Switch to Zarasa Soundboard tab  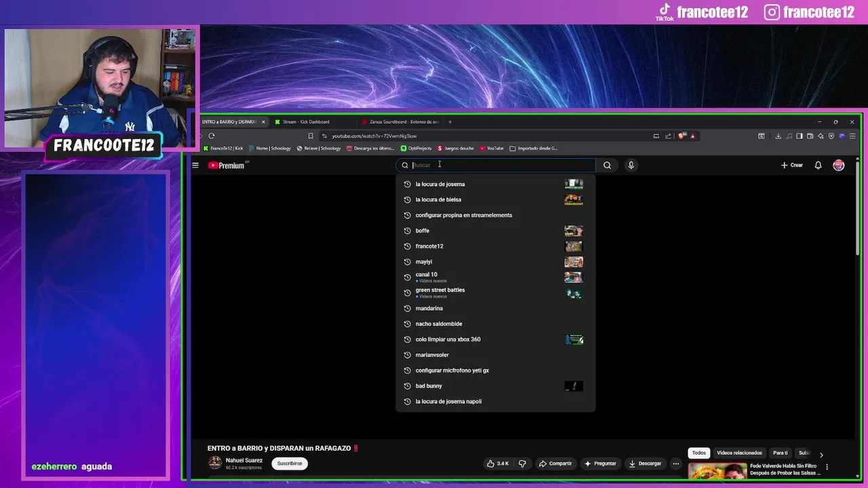point(400,122)
